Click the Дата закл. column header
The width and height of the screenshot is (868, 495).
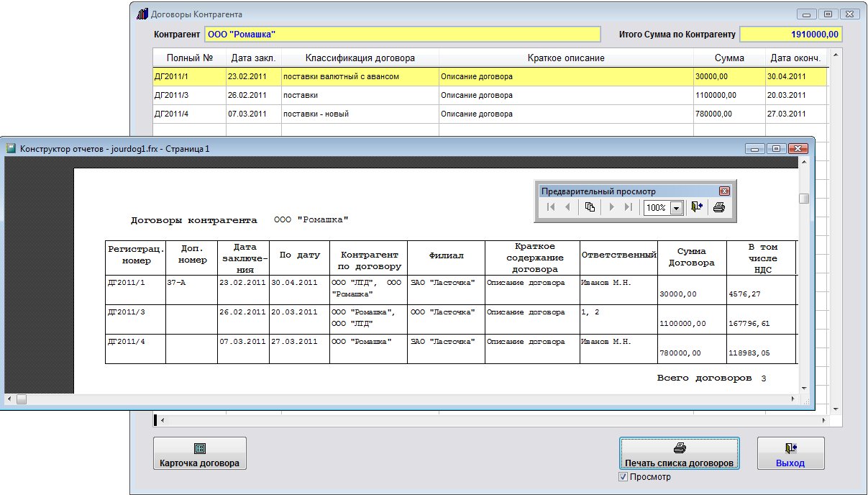point(254,58)
